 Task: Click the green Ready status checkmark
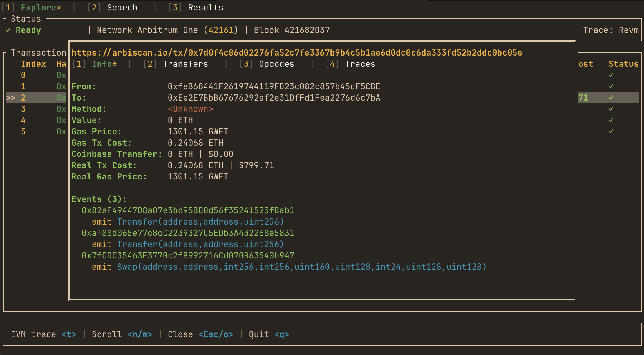click(8, 30)
